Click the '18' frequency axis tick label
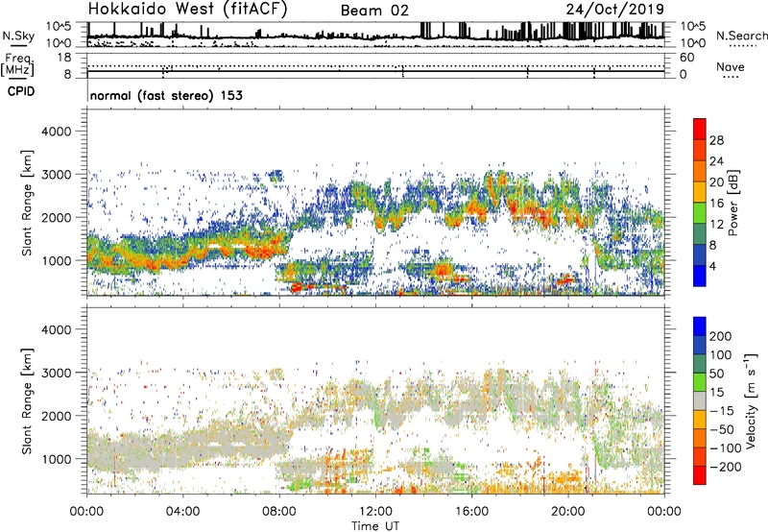This screenshot has height=532, width=768. coord(64,58)
